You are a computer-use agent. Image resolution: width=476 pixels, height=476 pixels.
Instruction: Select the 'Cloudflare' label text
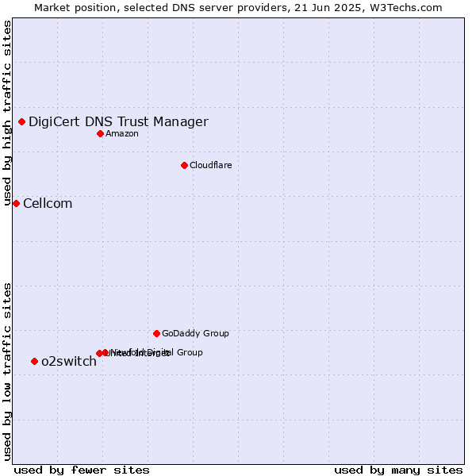211,165
